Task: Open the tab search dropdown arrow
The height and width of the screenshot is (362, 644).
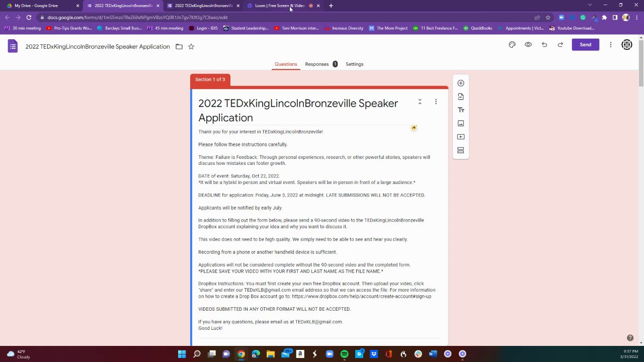Action: pyautogui.click(x=590, y=5)
